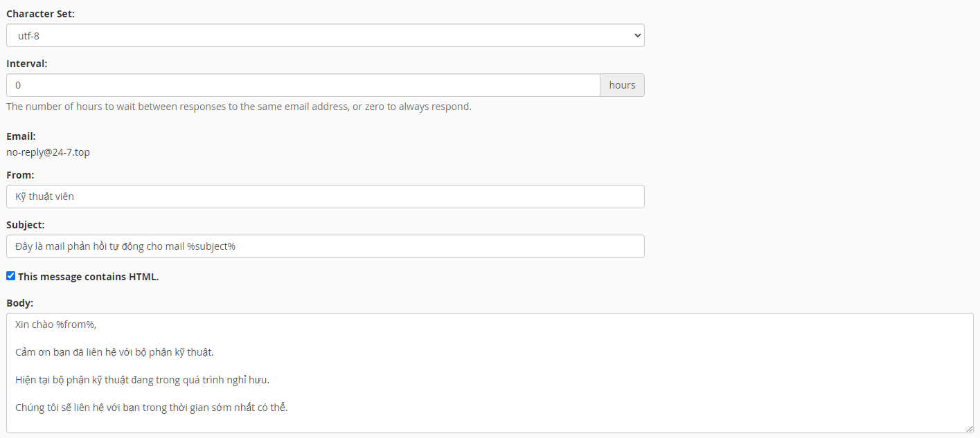Click the no-reply@24-7.top email address
980x438 pixels.
(48, 152)
